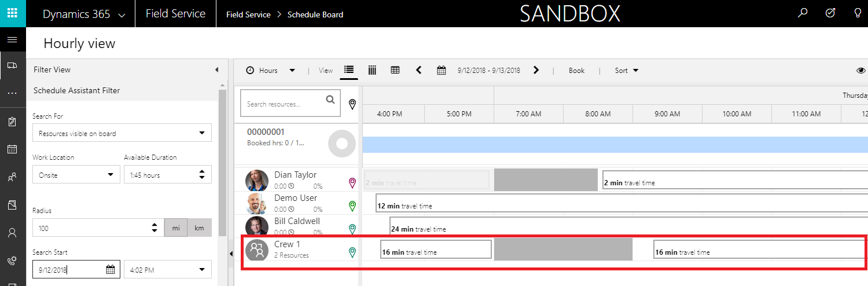Open the Work Location Onsite dropdown
Viewport: 868px width, 286px height.
[x=75, y=175]
